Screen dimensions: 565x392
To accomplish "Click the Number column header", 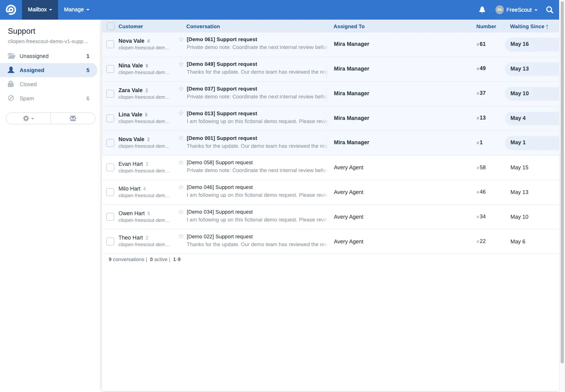I will click(486, 26).
